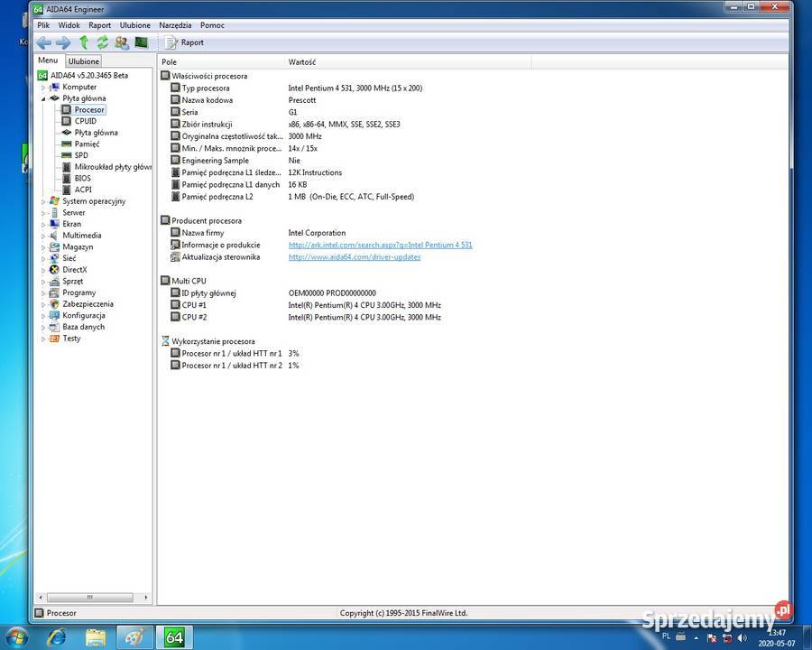This screenshot has width=812, height=650.
Task: Go back with the blue left arrow
Action: pyautogui.click(x=44, y=42)
